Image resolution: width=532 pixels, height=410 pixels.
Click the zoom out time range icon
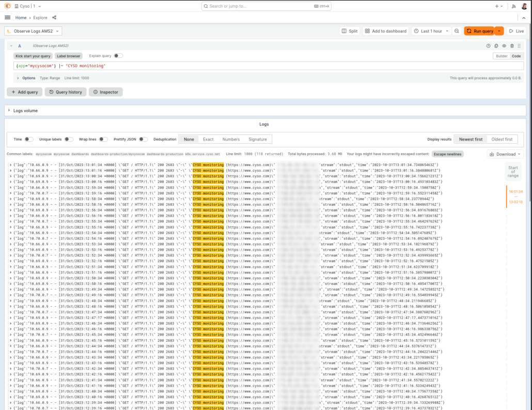pyautogui.click(x=457, y=31)
